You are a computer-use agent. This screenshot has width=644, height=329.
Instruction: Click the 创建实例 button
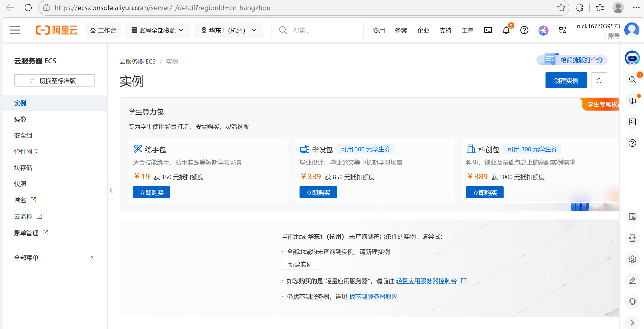[566, 80]
